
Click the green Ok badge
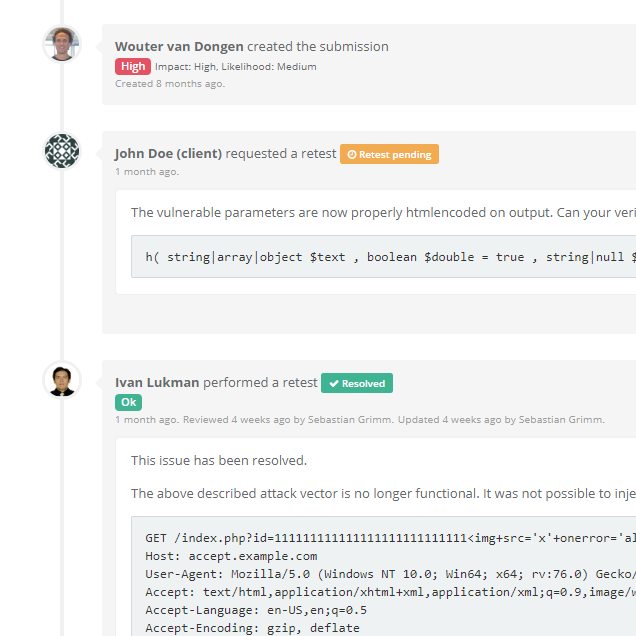click(x=129, y=402)
